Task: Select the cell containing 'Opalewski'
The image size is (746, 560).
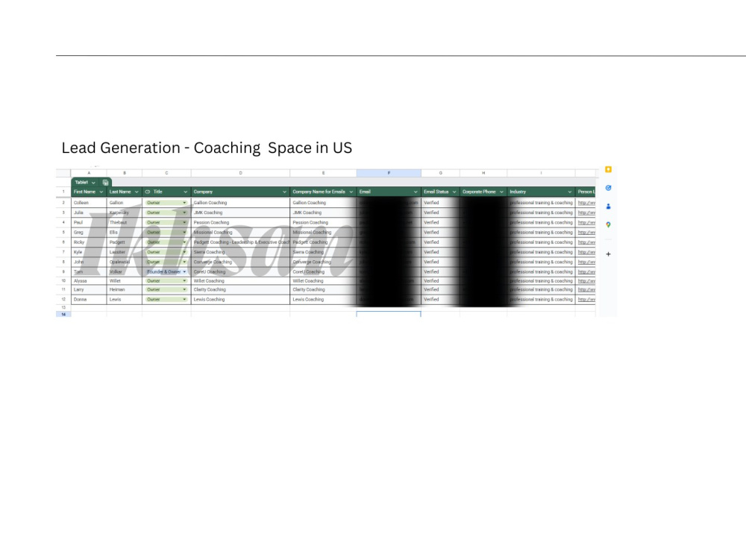Action: tap(124, 262)
